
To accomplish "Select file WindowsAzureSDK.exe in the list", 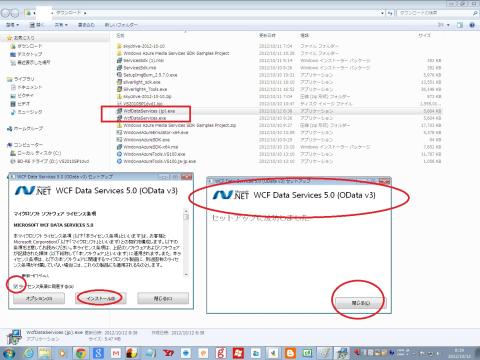I will tap(147, 140).
